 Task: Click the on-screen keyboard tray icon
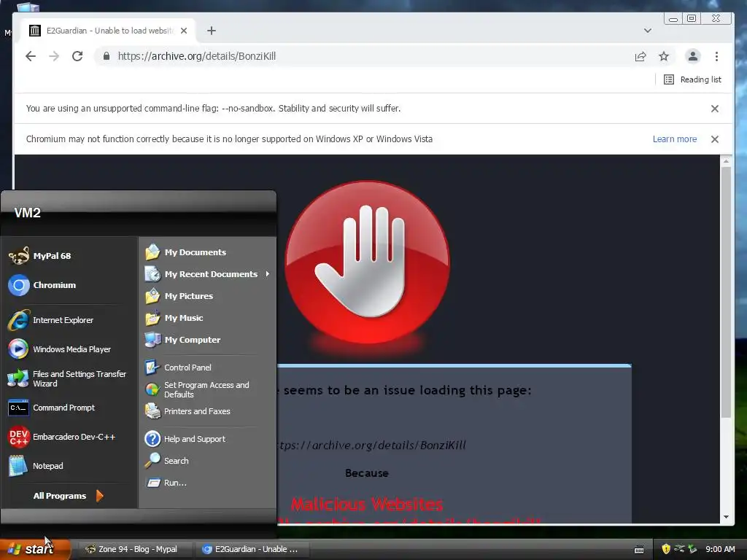[639, 550]
